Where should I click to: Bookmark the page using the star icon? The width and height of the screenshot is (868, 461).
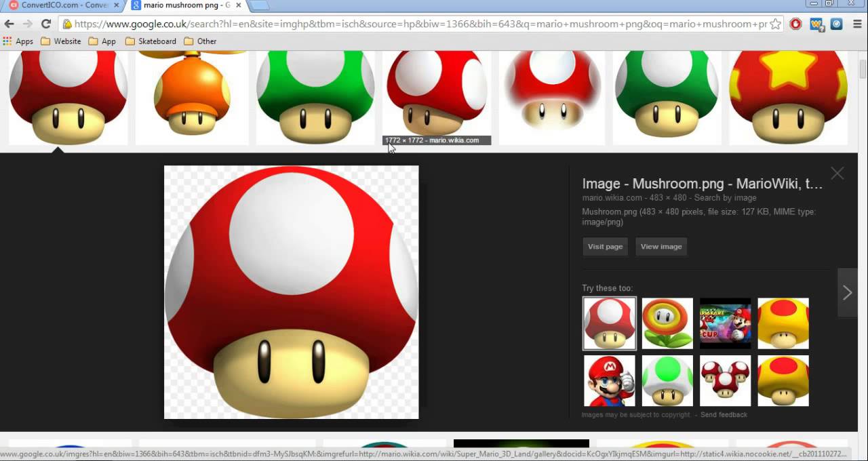click(x=775, y=24)
